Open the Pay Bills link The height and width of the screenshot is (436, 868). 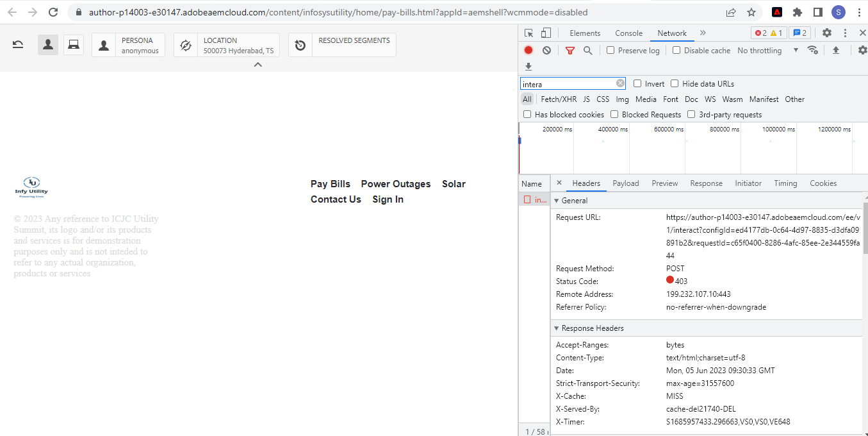point(330,184)
